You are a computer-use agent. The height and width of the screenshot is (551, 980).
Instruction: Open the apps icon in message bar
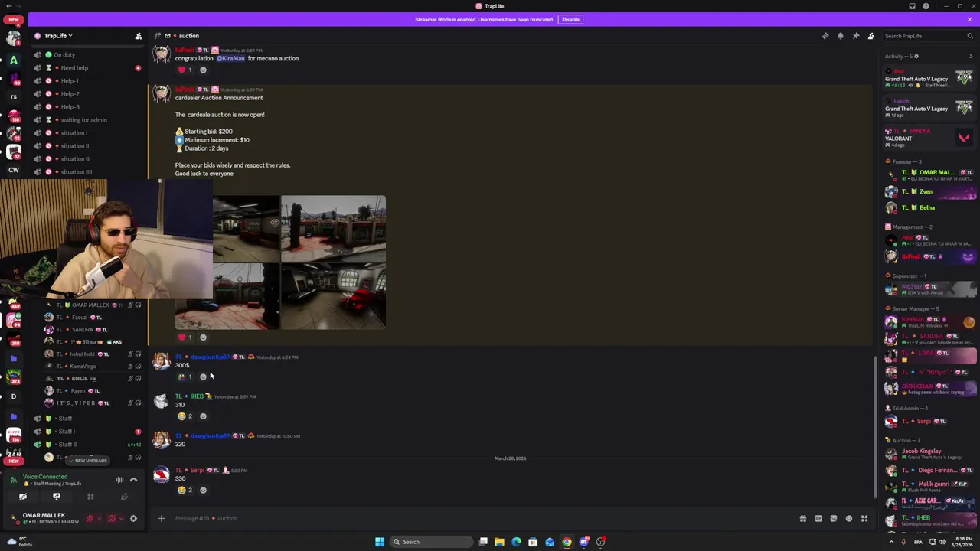(864, 519)
